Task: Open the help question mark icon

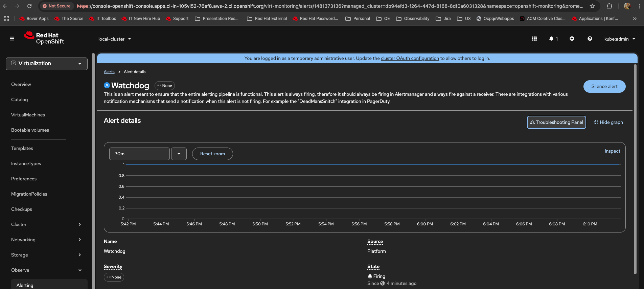Action: point(590,39)
